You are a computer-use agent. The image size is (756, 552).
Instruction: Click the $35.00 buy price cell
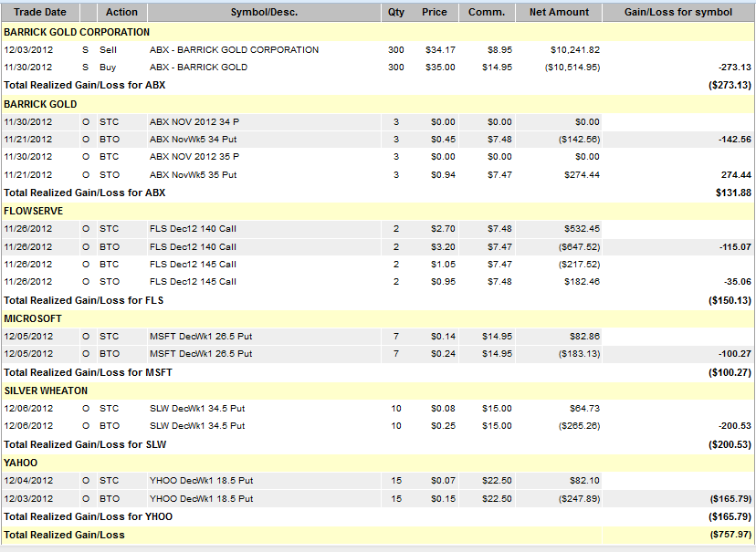click(440, 68)
